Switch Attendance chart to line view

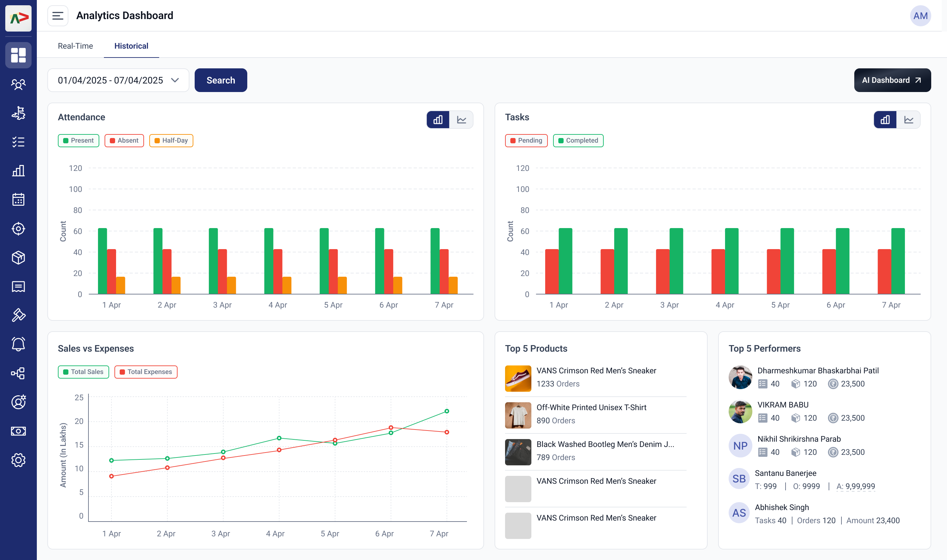(461, 120)
